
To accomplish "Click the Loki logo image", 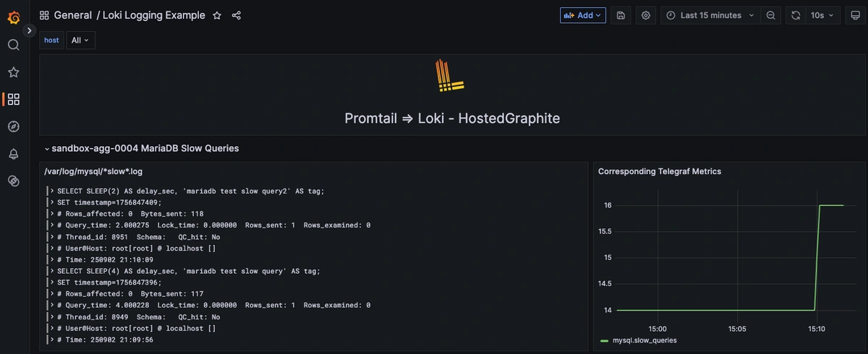I will [x=448, y=76].
